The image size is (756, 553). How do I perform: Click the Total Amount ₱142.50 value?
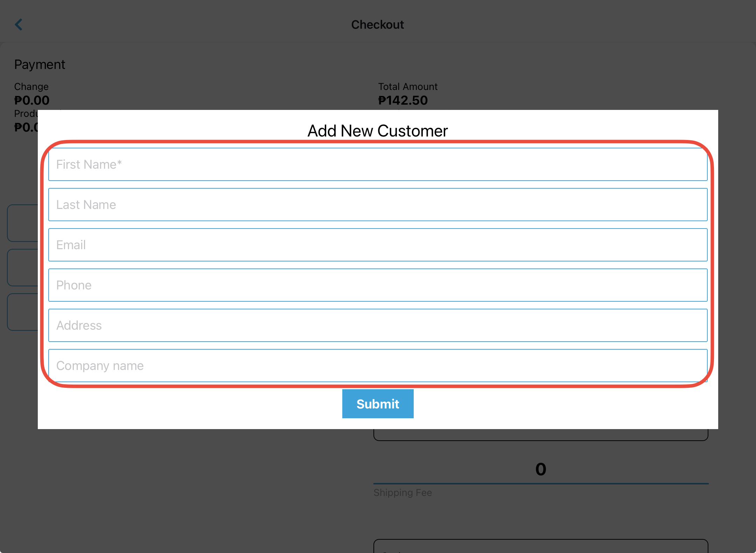coord(403,101)
